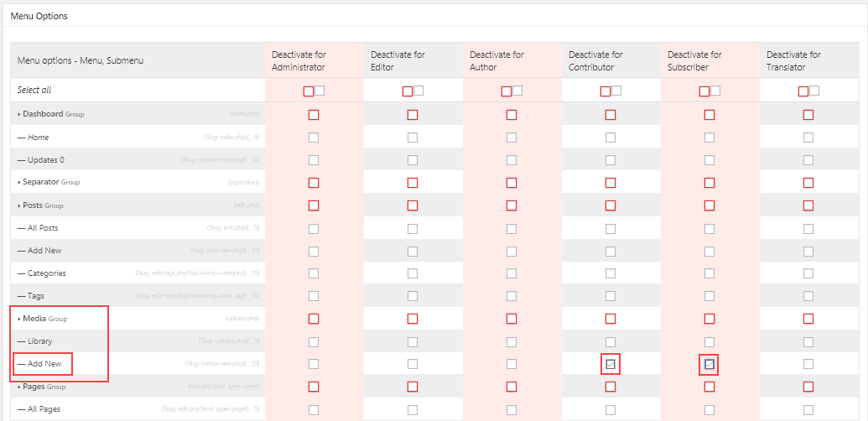
Task: Deactivate Posts Add New (post-new.php) for Editor
Action: pos(413,251)
